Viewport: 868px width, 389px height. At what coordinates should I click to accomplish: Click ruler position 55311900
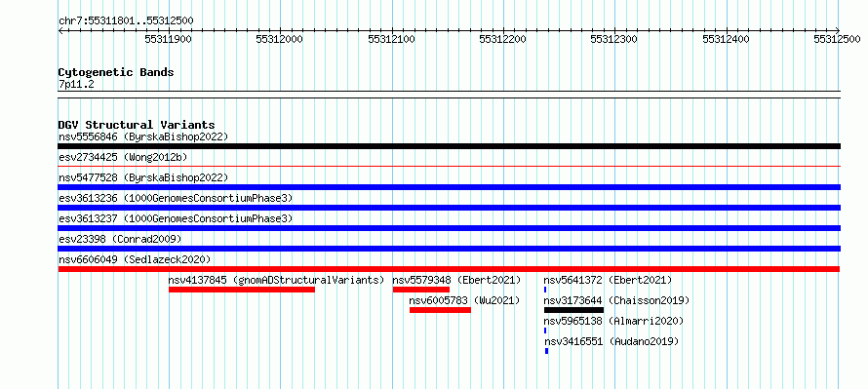click(169, 39)
